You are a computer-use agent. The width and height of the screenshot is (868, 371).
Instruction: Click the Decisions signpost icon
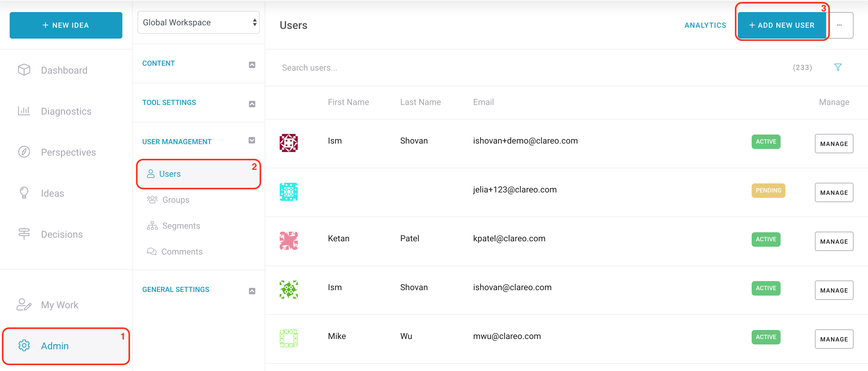pyautogui.click(x=24, y=234)
